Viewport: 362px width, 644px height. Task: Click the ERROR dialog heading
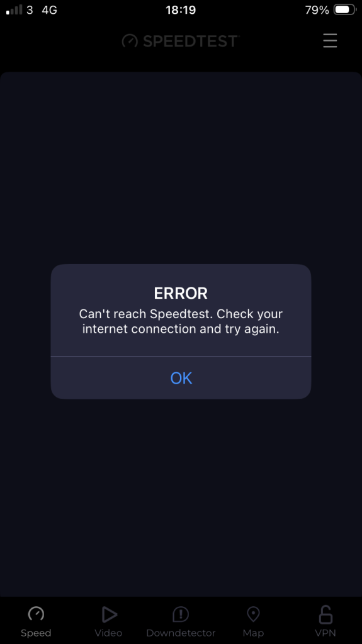coord(181,293)
